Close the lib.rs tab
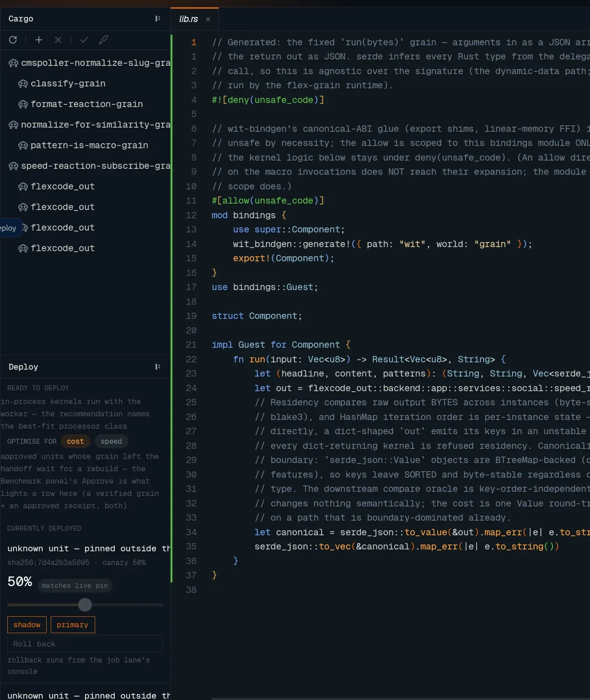 coord(208,19)
